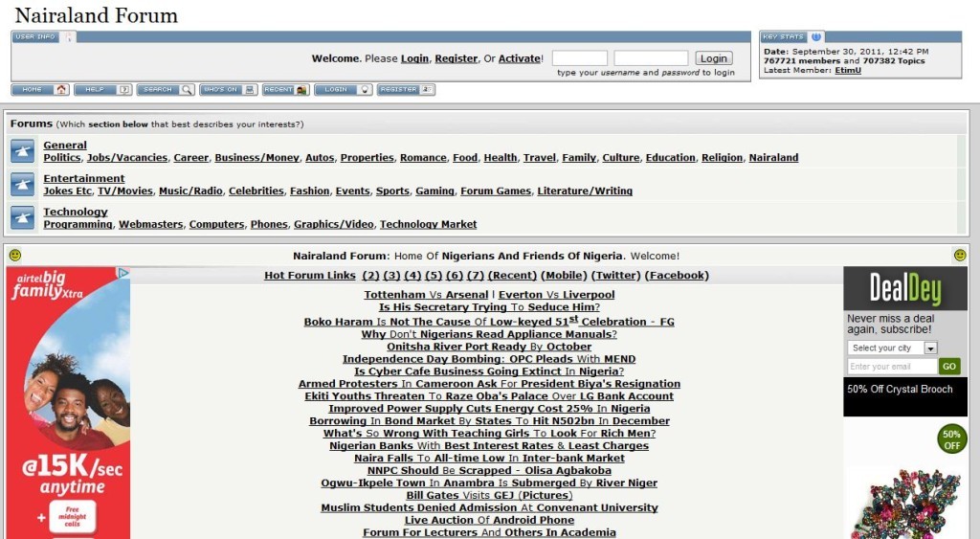Open the Entertainment section heading

click(84, 178)
